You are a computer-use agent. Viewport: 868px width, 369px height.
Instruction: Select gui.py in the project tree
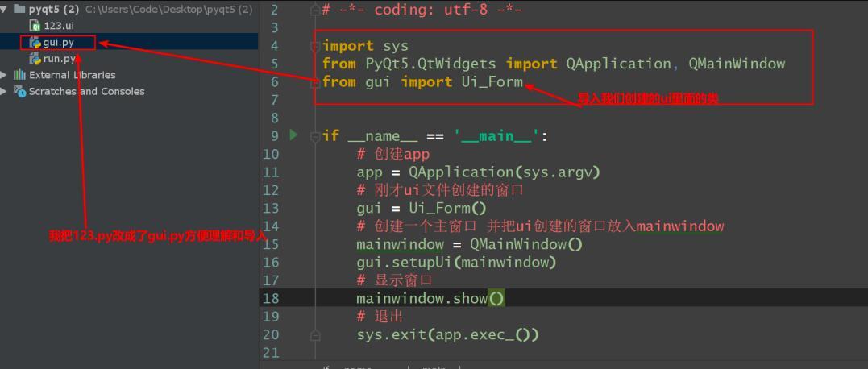click(58, 43)
